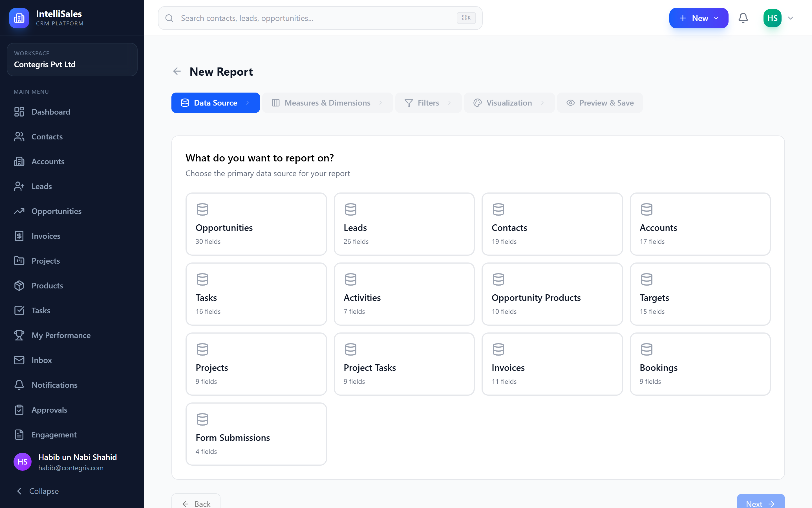Open the notifications bell in header

point(743,18)
